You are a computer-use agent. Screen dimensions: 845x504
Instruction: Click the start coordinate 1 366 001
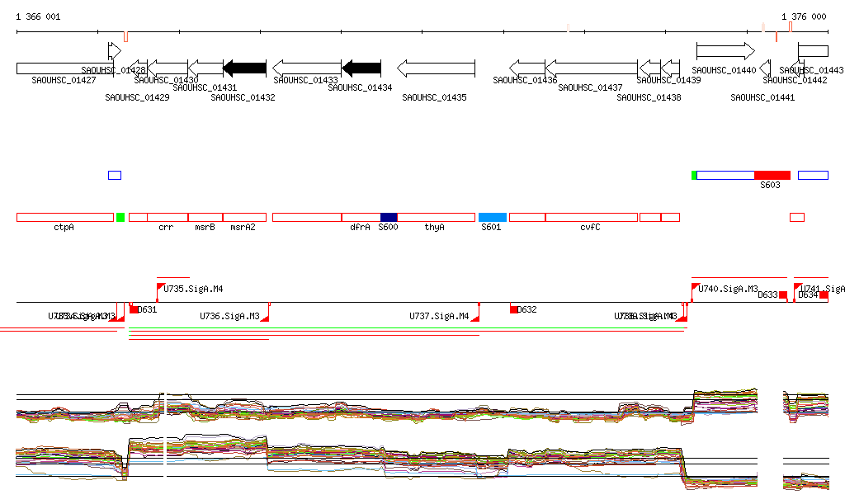[x=38, y=16]
